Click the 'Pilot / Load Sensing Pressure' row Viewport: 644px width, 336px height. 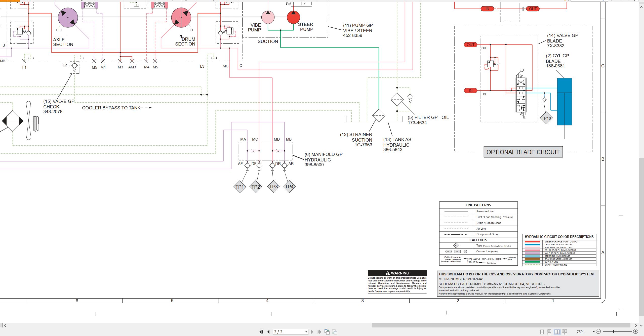[478, 217]
